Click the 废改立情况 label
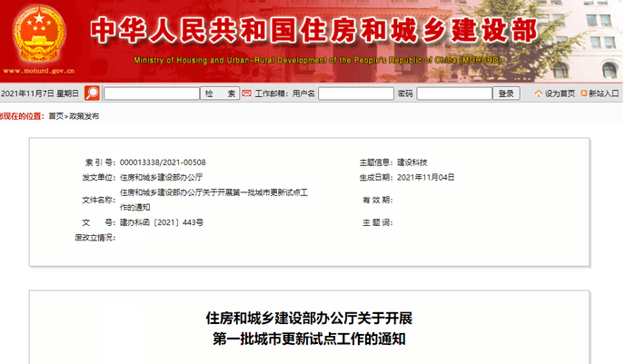The image size is (636, 364). 95,238
